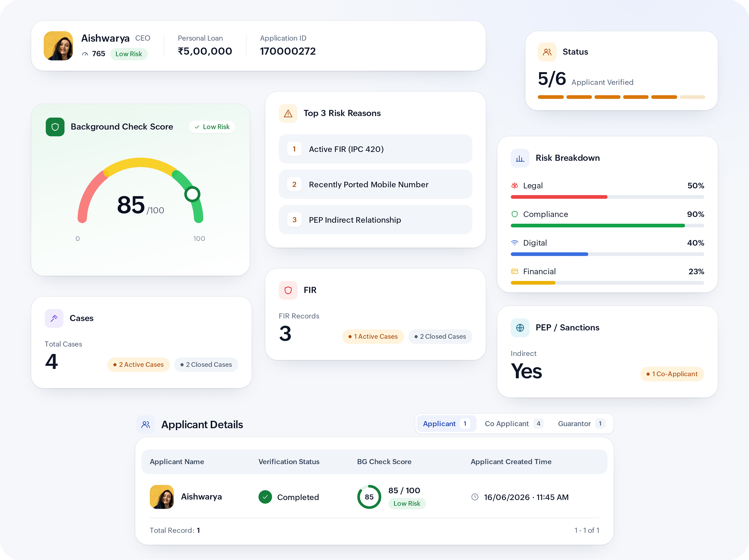Click Aishwarya's header profile photo
749x560 pixels.
pos(58,46)
